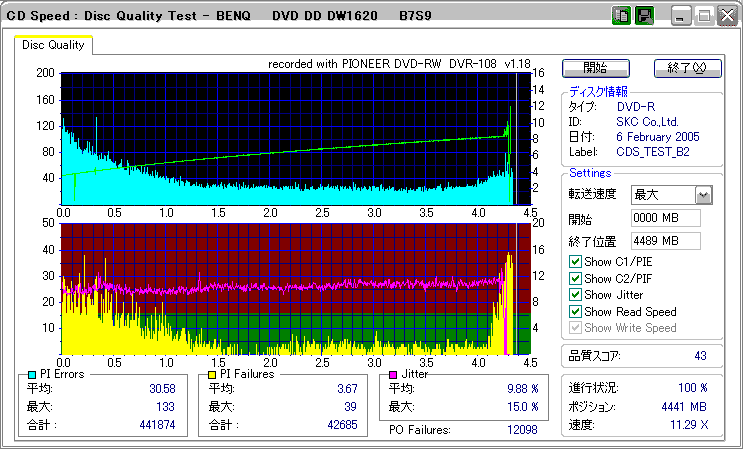Click the Jitter maximum 15.0 %
743x449 pixels.
pos(523,407)
